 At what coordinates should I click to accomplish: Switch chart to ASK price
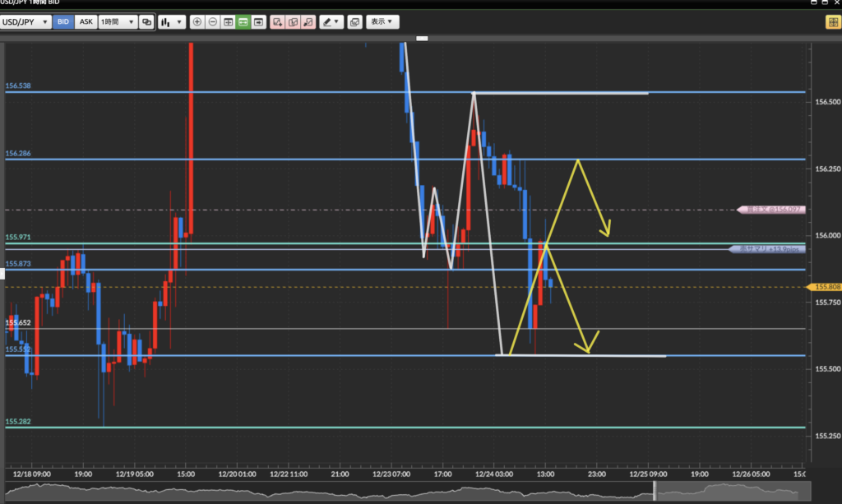pos(85,22)
